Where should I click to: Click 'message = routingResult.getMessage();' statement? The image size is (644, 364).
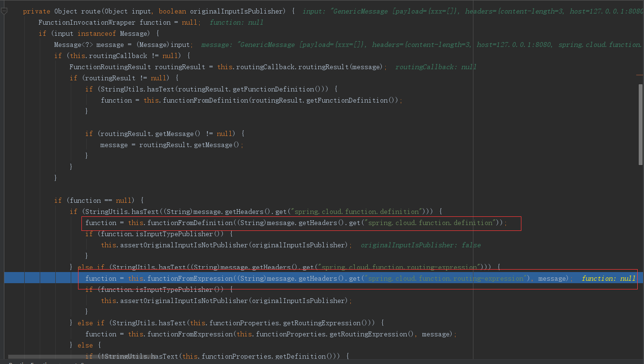click(x=172, y=145)
